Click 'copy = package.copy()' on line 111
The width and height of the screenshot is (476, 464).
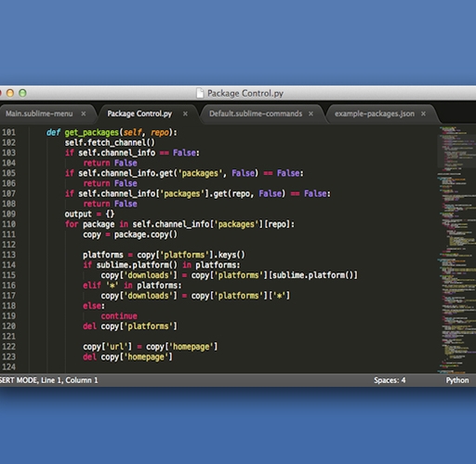pos(130,234)
